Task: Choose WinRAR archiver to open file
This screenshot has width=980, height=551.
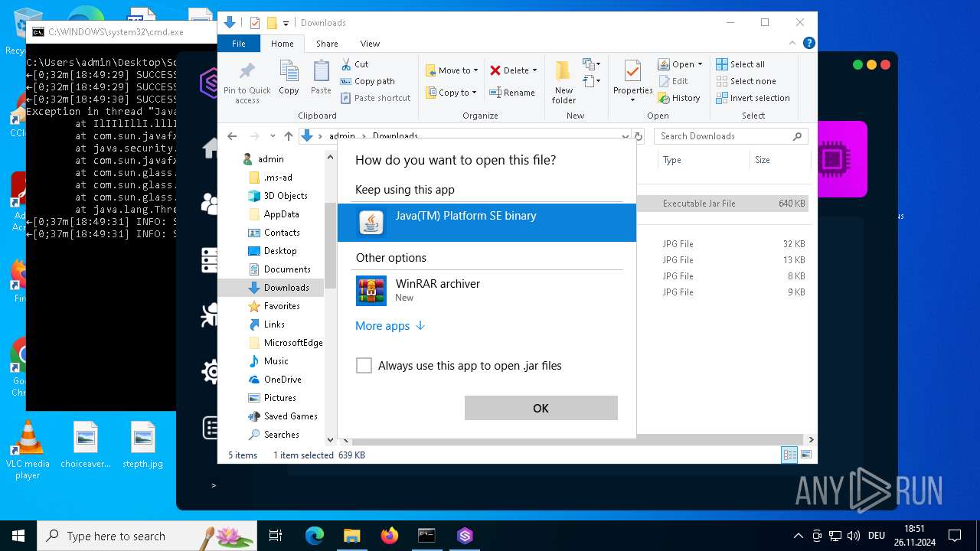Action: [487, 291]
